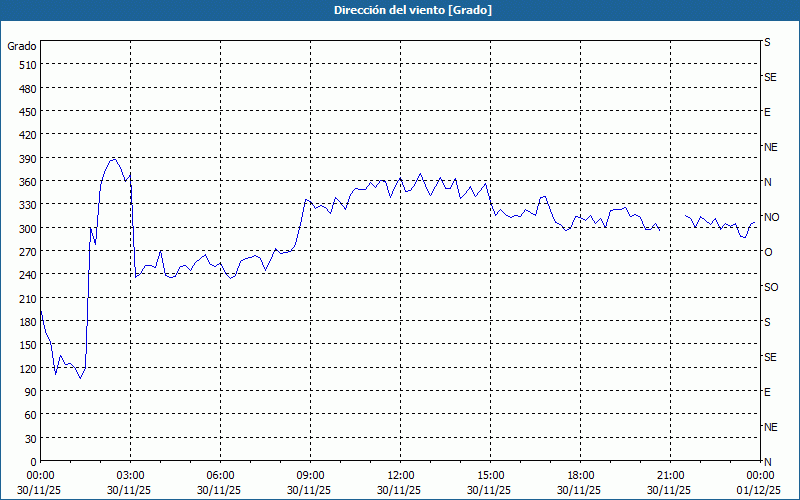
Task: Select the 240 value on the left axis
Action: pos(29,275)
